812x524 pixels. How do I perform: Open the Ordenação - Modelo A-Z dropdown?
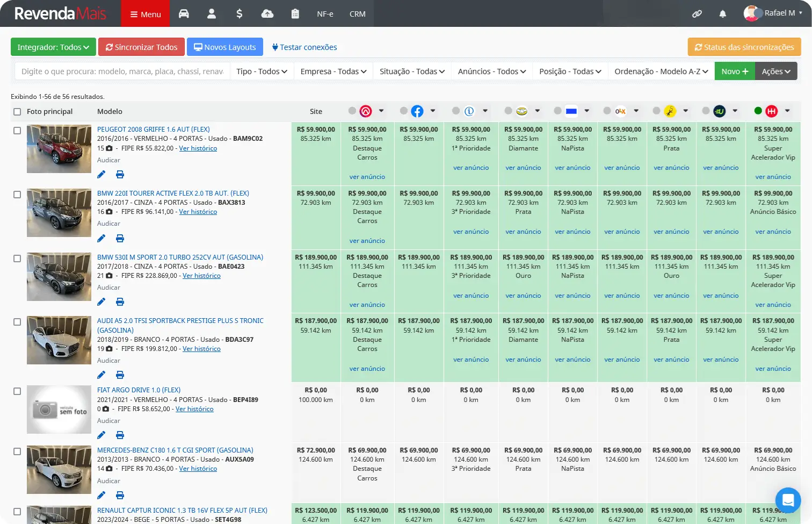click(x=661, y=71)
